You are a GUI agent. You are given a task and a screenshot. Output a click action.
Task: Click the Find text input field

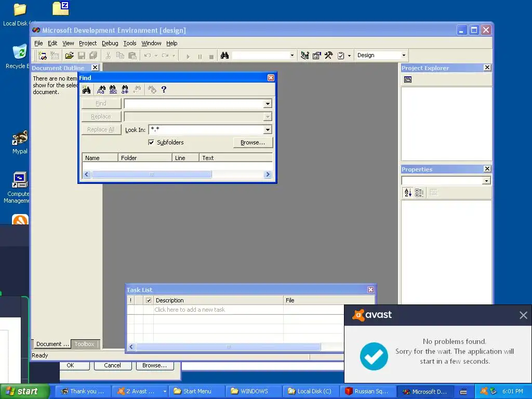[194, 103]
